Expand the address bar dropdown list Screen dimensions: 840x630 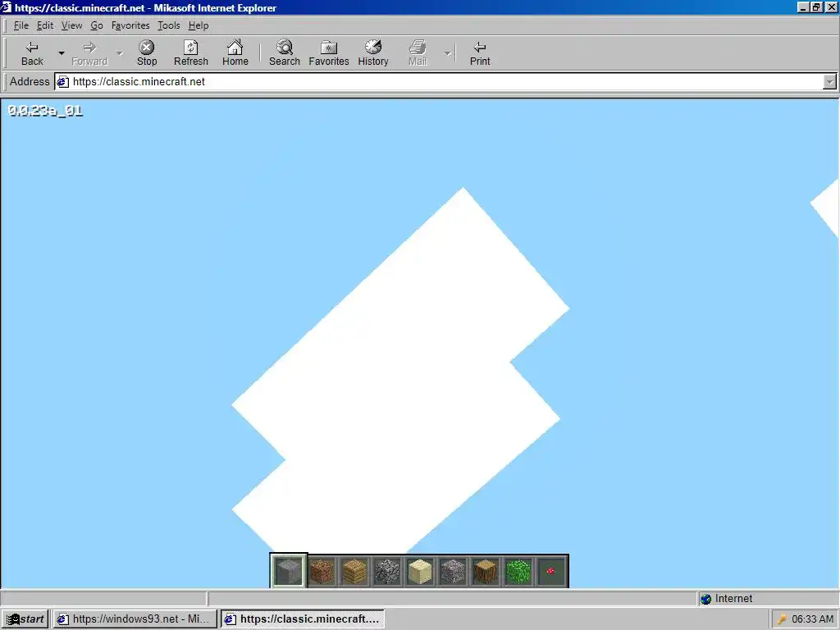(x=829, y=82)
